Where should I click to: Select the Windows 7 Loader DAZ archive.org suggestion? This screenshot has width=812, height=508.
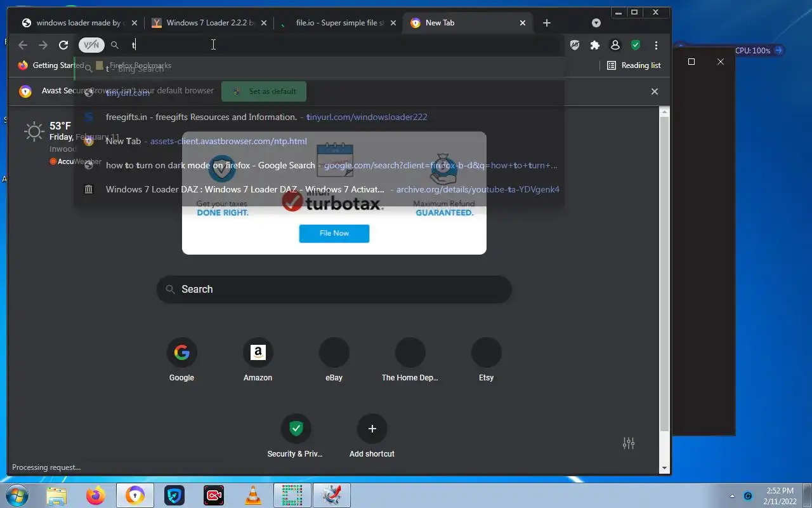(318, 189)
